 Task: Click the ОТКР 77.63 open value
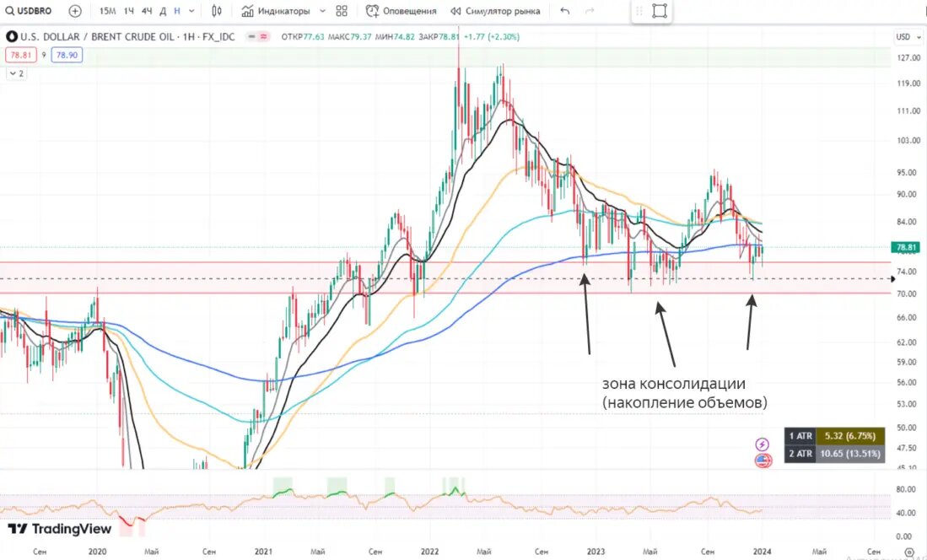(303, 36)
